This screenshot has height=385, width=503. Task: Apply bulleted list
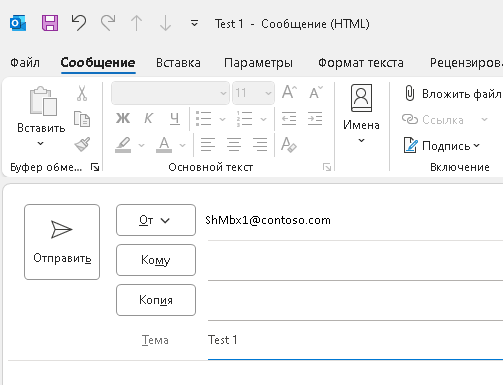point(203,118)
